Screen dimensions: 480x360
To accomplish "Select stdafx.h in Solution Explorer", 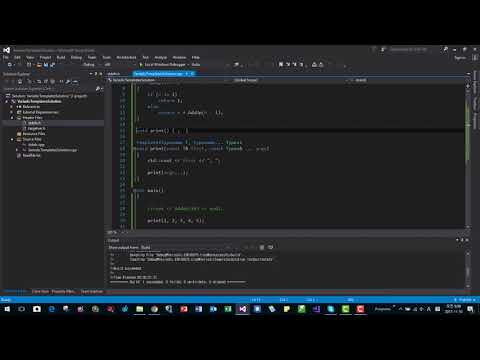I will coord(34,123).
